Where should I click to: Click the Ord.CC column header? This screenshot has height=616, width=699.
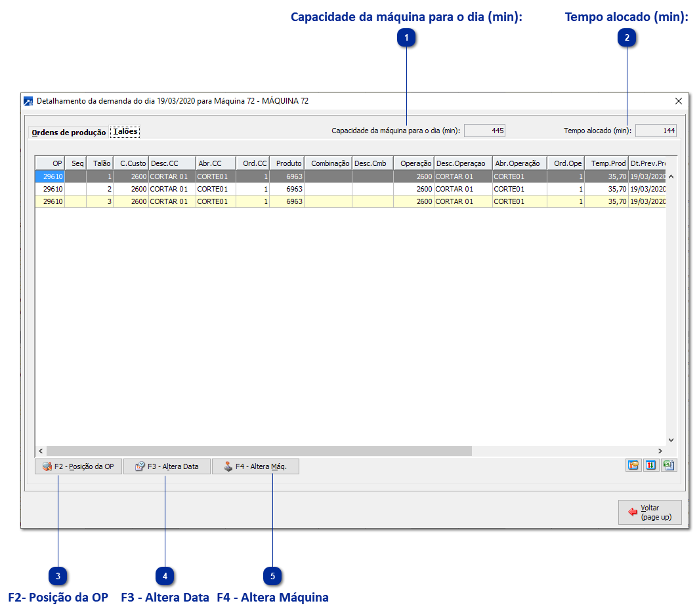(x=253, y=163)
